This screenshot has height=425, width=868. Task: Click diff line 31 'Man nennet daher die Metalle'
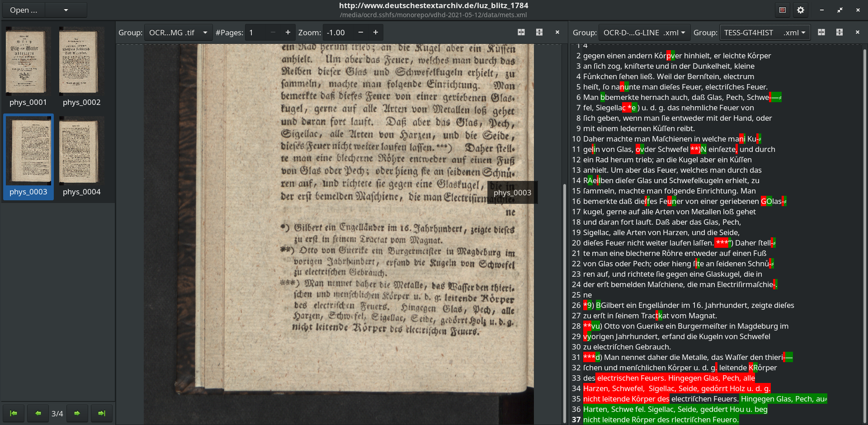(687, 357)
